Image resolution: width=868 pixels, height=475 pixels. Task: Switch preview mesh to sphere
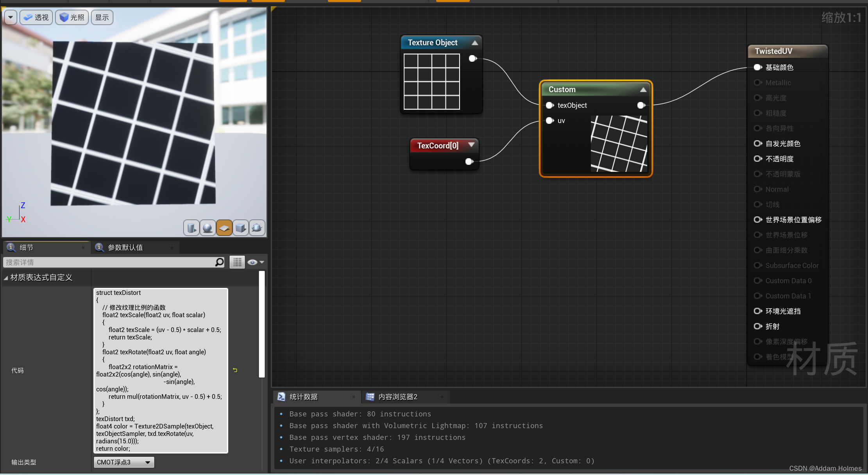(x=208, y=228)
